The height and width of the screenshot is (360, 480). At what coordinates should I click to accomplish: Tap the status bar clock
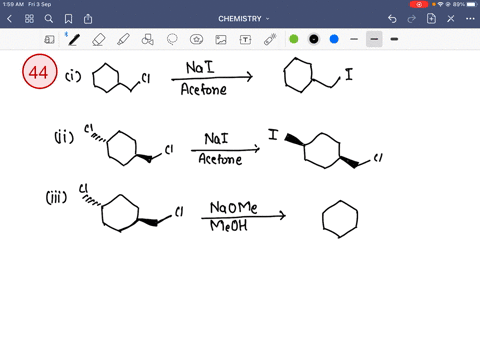13,4
